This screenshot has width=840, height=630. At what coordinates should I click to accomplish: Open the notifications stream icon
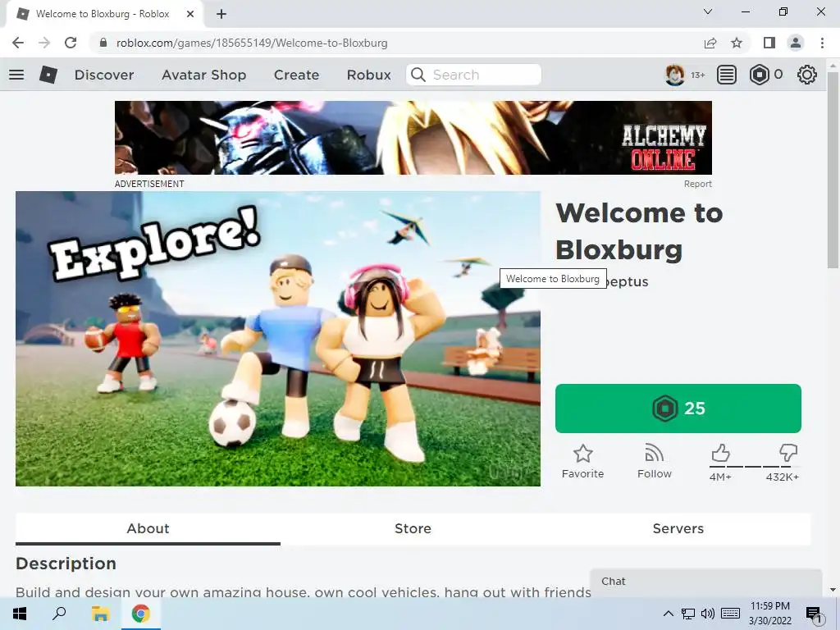tap(727, 75)
